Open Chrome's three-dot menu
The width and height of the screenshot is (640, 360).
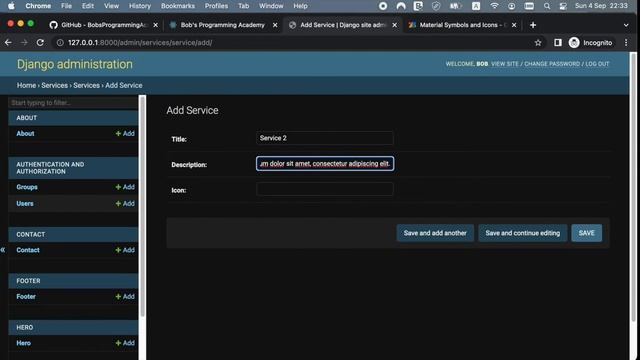pos(626,42)
